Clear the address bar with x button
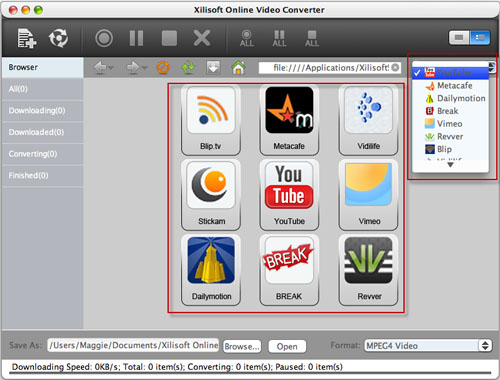The height and width of the screenshot is (380, 500). pyautogui.click(x=395, y=68)
